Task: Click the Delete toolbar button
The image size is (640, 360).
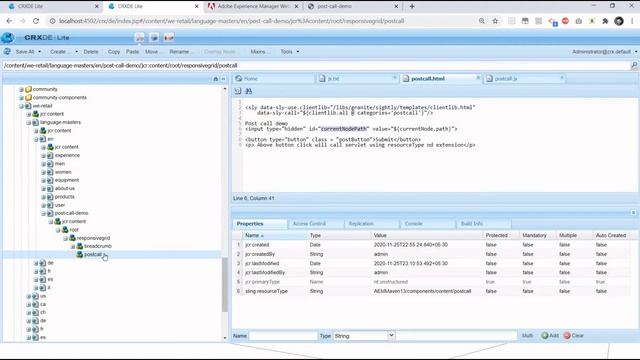Action: point(91,52)
